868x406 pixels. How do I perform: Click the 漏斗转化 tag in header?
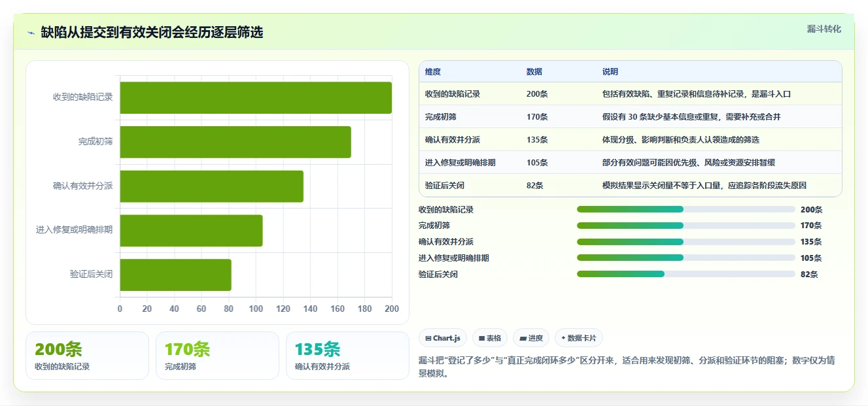coord(824,29)
